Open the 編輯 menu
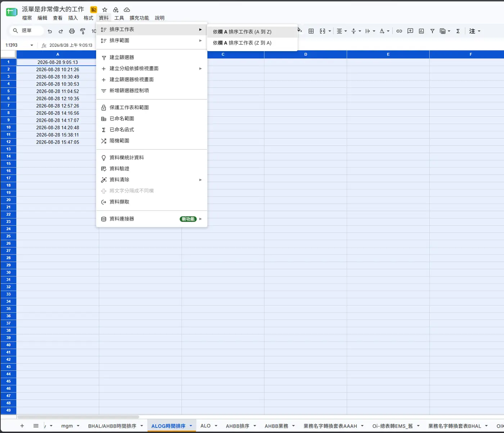The width and height of the screenshot is (504, 433). pos(42,18)
